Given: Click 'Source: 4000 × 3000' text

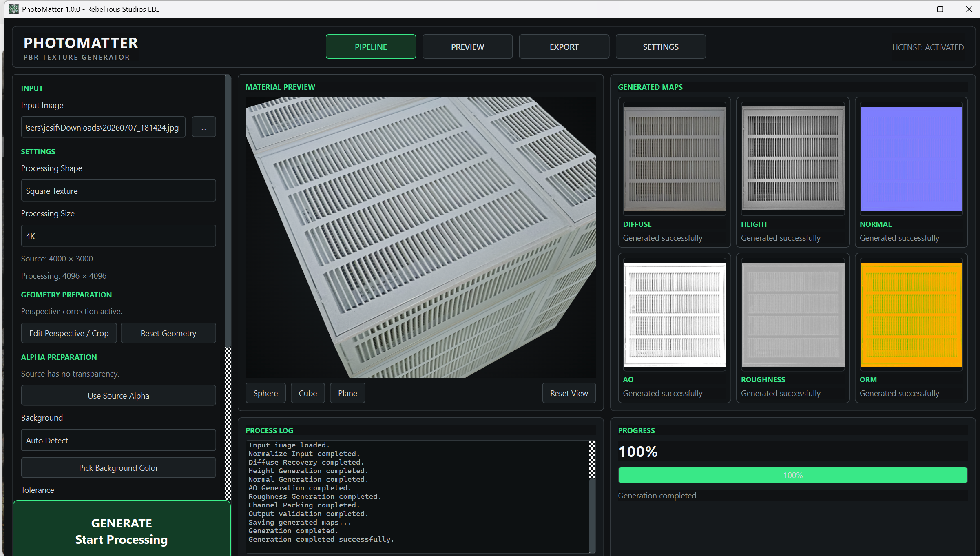Looking at the screenshot, I should (57, 259).
